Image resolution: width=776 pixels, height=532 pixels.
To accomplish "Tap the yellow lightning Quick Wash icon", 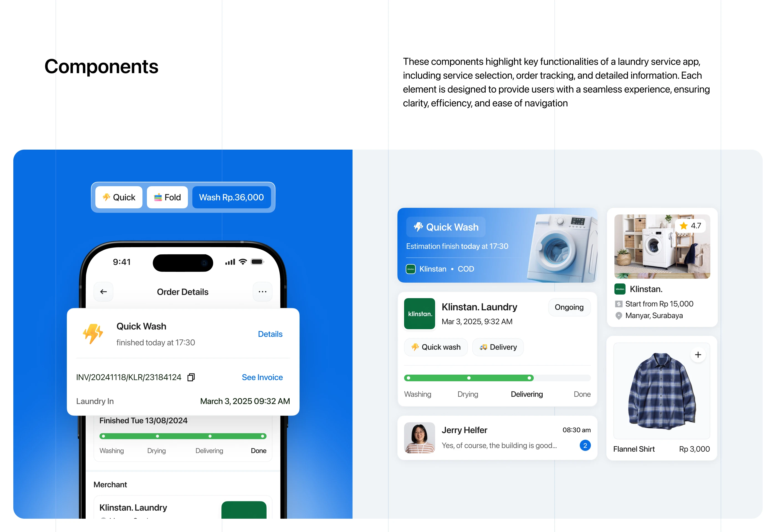I will (x=93, y=333).
